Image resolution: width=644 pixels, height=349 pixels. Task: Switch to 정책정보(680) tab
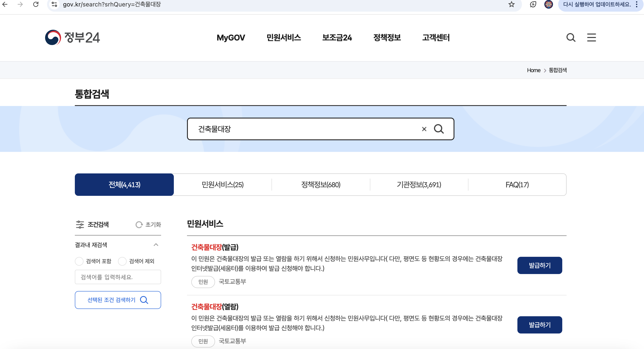pyautogui.click(x=321, y=185)
